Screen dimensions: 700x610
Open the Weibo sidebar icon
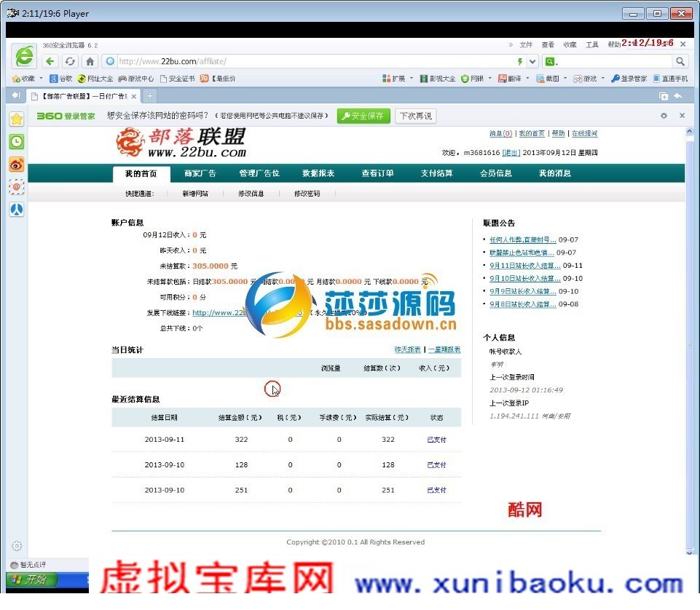tap(17, 165)
